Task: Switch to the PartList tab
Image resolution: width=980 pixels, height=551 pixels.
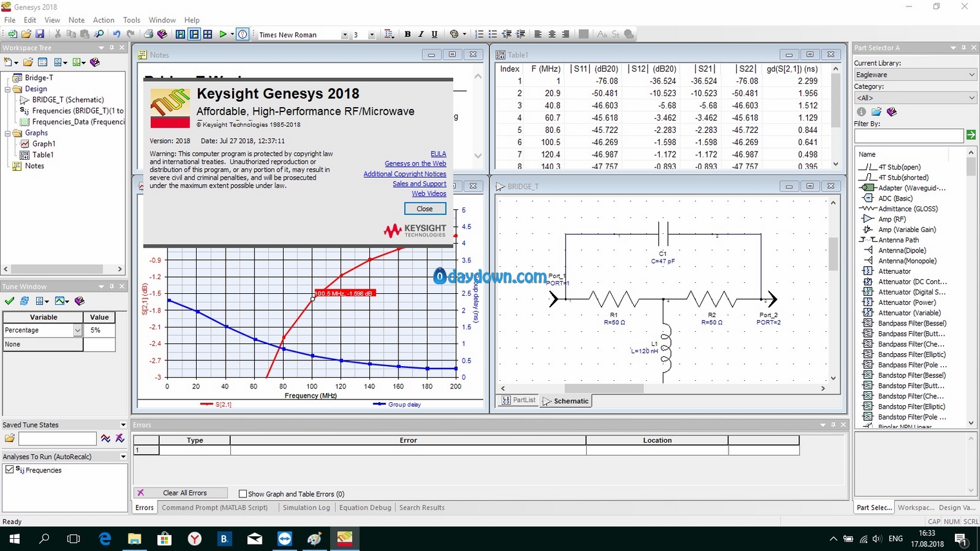Action: (x=519, y=400)
